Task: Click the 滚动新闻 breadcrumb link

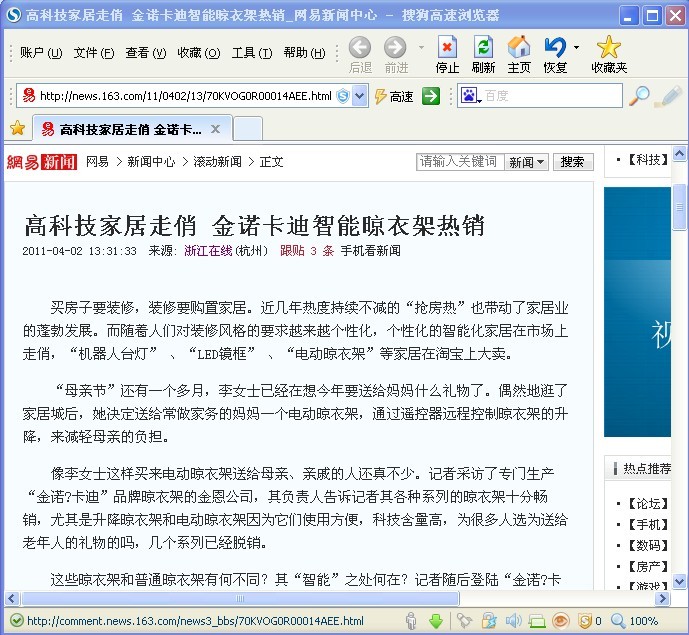Action: click(x=218, y=162)
